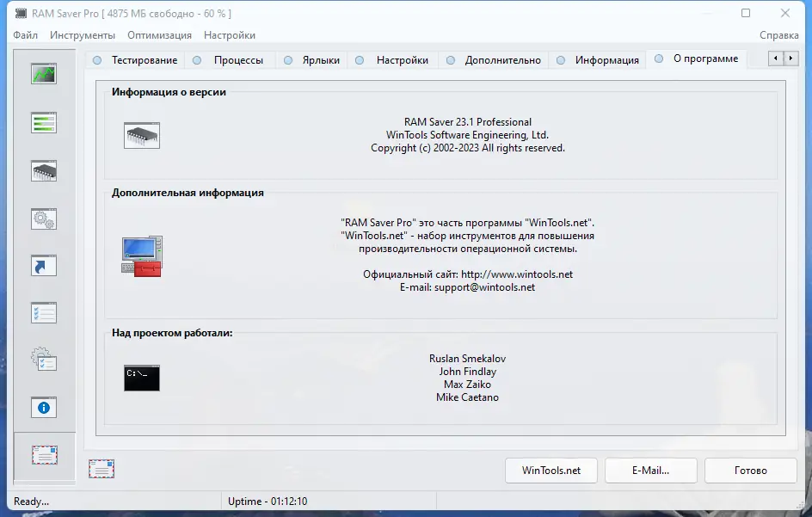This screenshot has width=812, height=517.
Task: Select the circle indicator beside Дополнительно tab
Action: 449,58
